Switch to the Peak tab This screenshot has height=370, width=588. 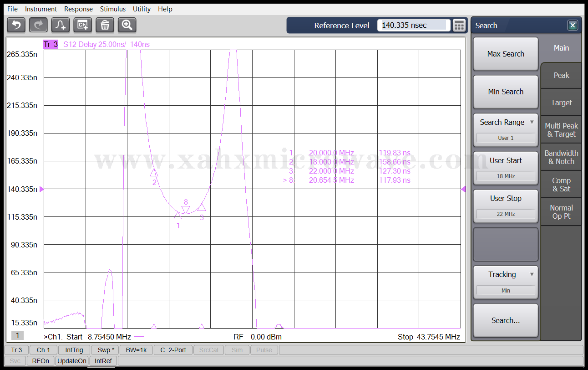click(x=561, y=75)
